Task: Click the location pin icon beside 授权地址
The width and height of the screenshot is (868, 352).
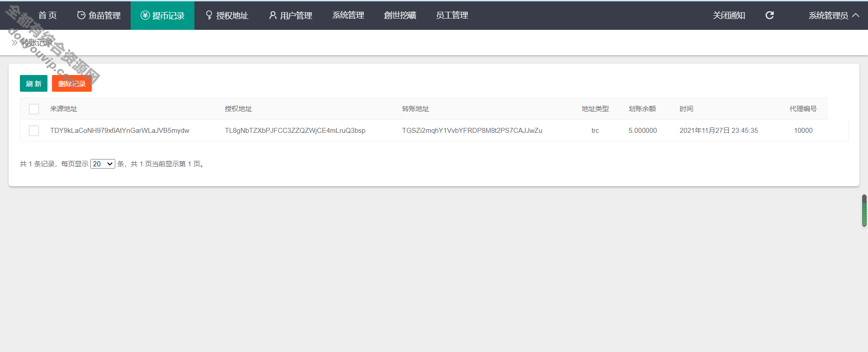Action: coord(209,15)
